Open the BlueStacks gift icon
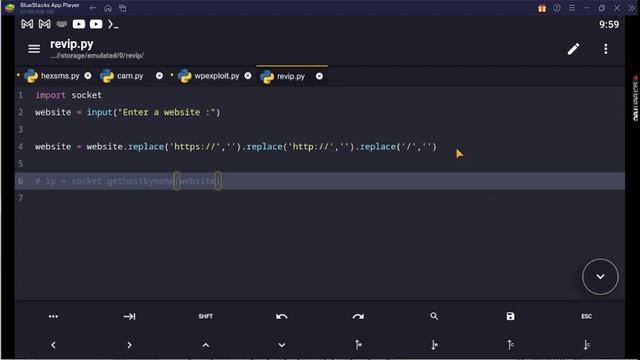The height and width of the screenshot is (360, 640). coord(542,8)
